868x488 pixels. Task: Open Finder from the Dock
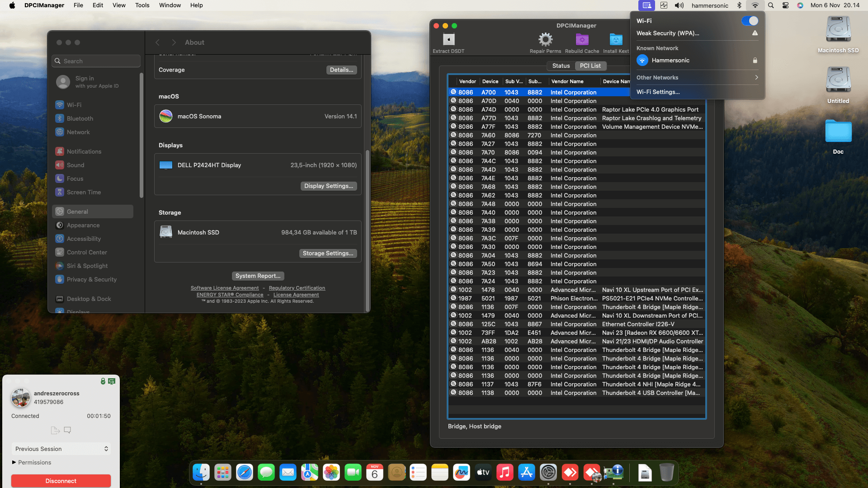201,473
